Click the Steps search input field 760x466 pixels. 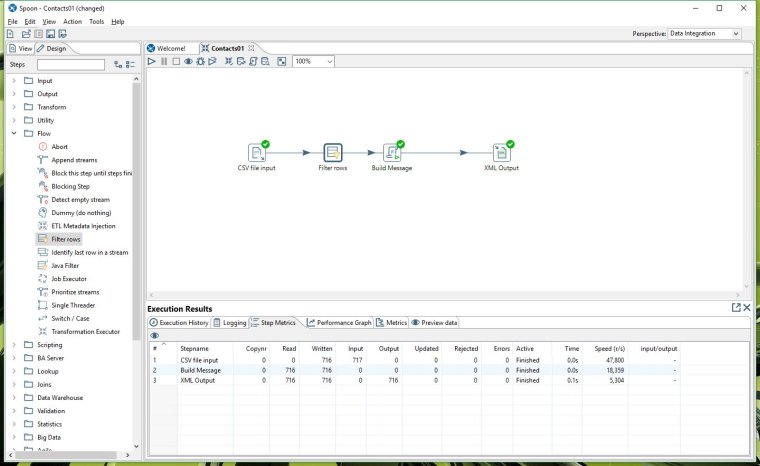pos(70,64)
